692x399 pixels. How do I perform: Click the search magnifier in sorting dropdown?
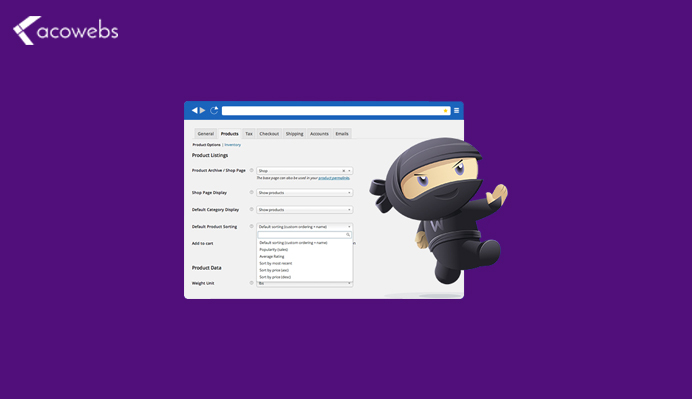(348, 235)
